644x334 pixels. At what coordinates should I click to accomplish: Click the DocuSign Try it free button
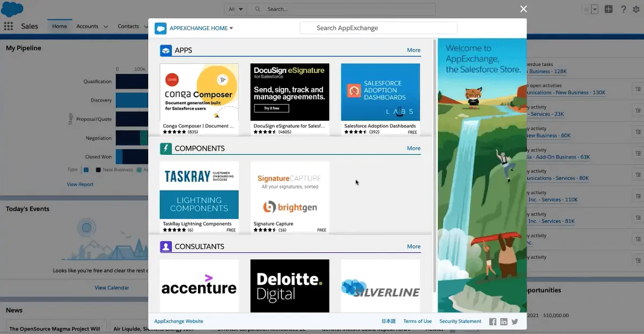(x=272, y=108)
